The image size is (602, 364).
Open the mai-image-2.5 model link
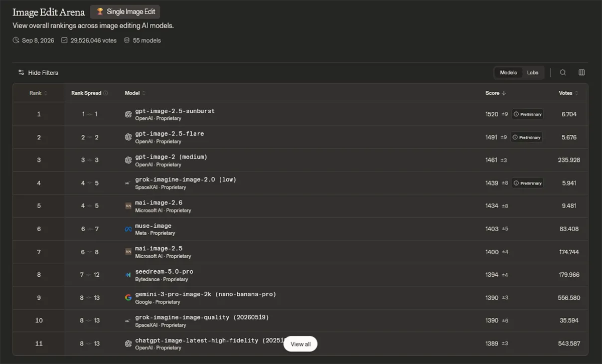(x=159, y=248)
